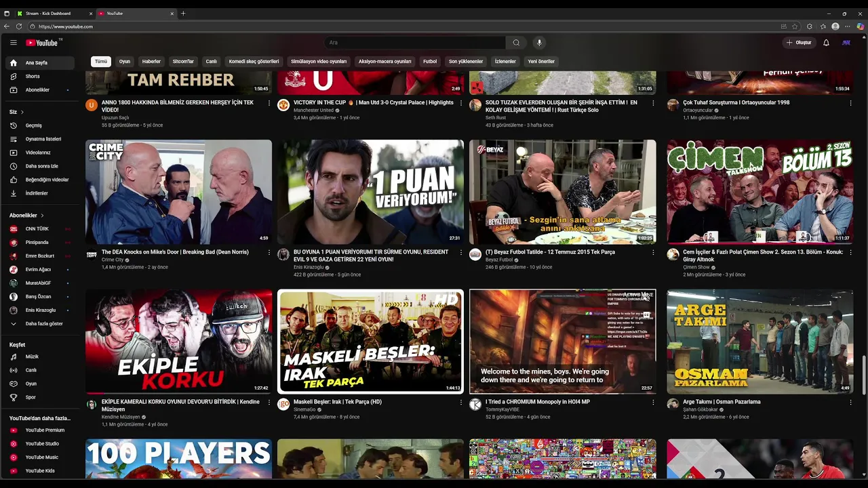Open Daha sonra izle list
Screen dimensions: 868x488
tap(41, 166)
